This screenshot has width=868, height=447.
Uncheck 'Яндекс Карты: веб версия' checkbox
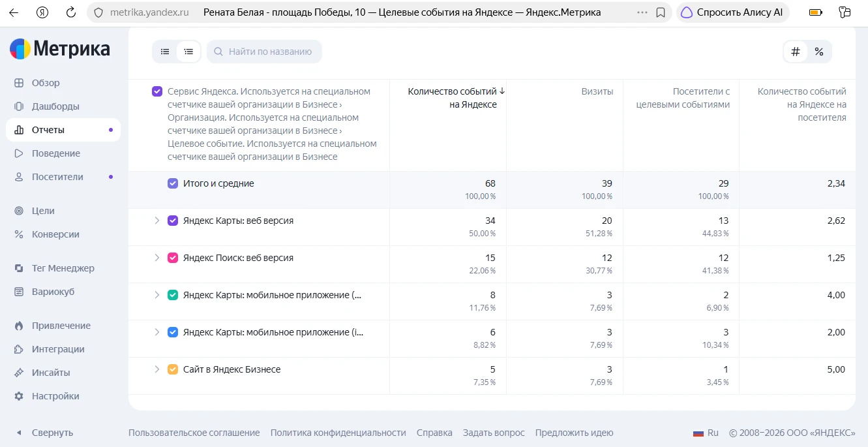(173, 221)
